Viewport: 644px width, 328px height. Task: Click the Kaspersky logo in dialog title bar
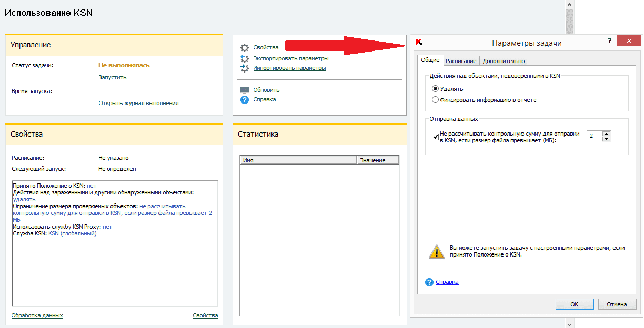(419, 43)
